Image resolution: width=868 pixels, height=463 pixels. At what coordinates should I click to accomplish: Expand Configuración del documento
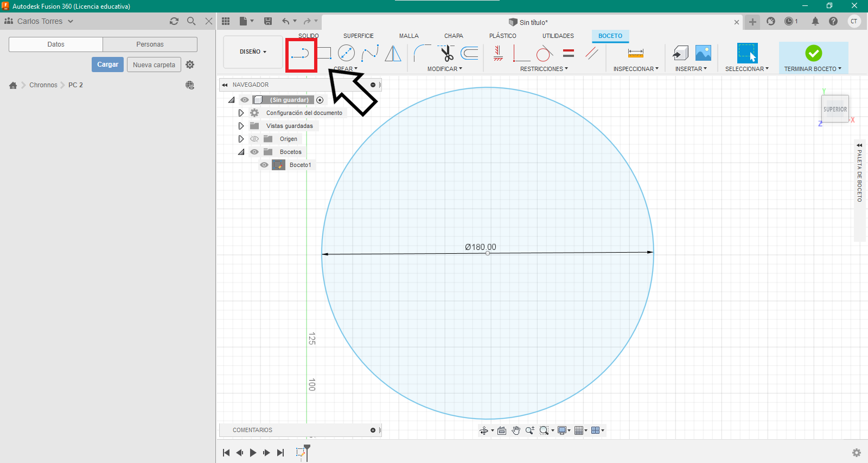click(241, 113)
